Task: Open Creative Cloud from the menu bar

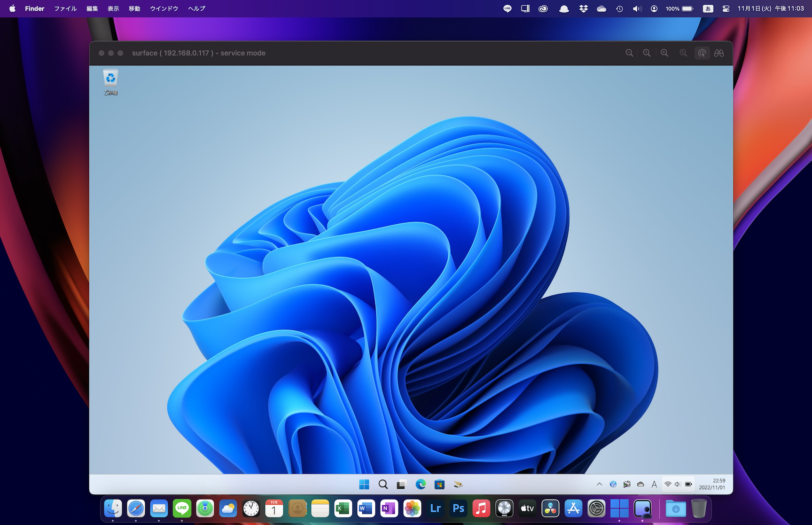Action: [x=543, y=8]
